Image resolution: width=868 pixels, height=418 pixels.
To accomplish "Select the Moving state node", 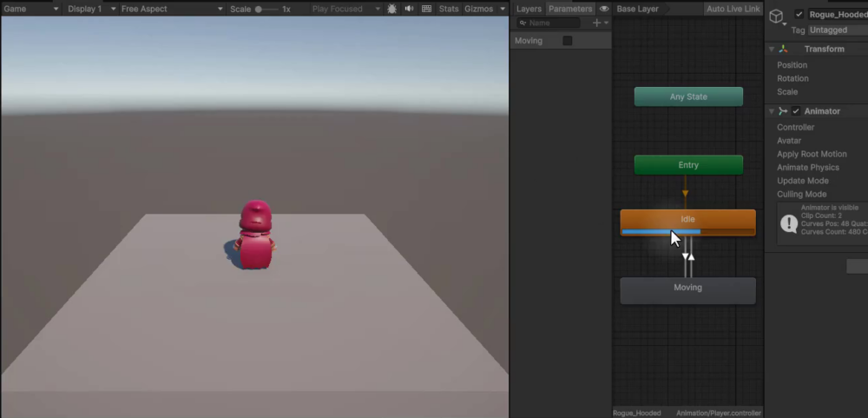I will [688, 290].
